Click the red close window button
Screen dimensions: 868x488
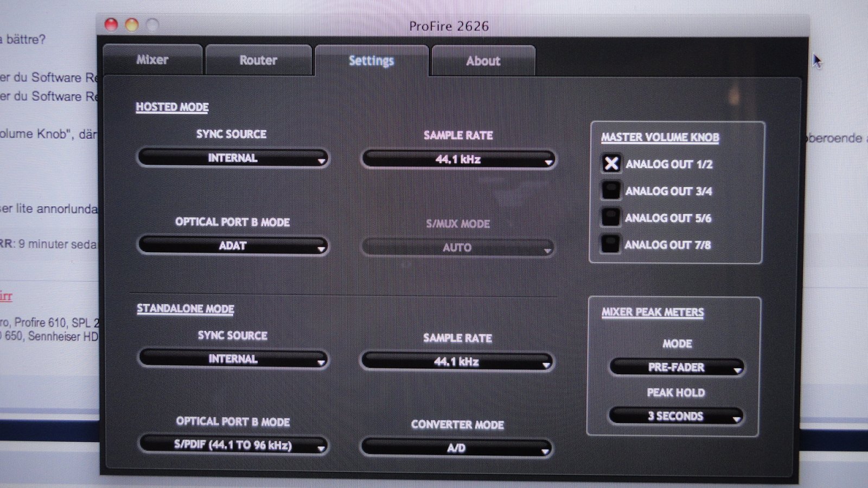coord(111,24)
